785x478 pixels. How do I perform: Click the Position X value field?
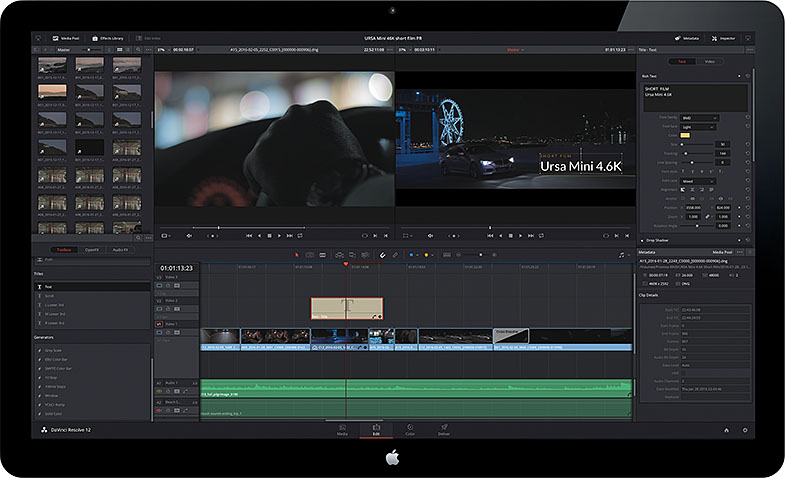point(693,207)
